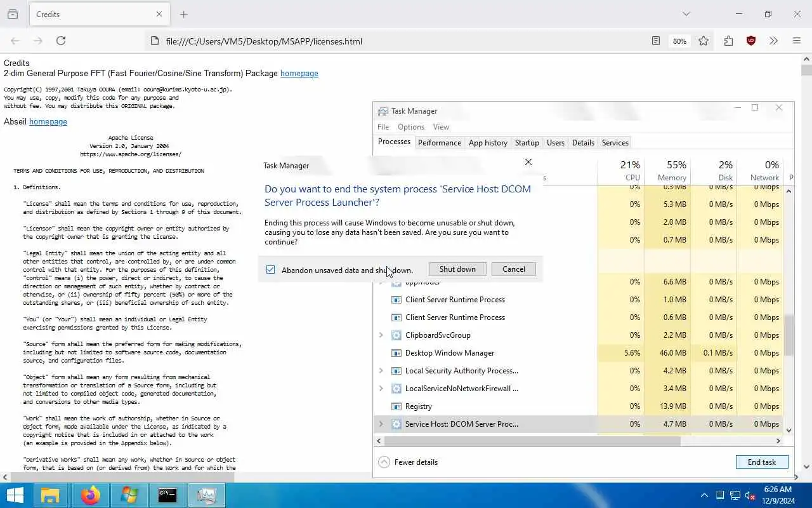
Task: Open the Firefox extensions puzzle icon
Action: [x=728, y=41]
